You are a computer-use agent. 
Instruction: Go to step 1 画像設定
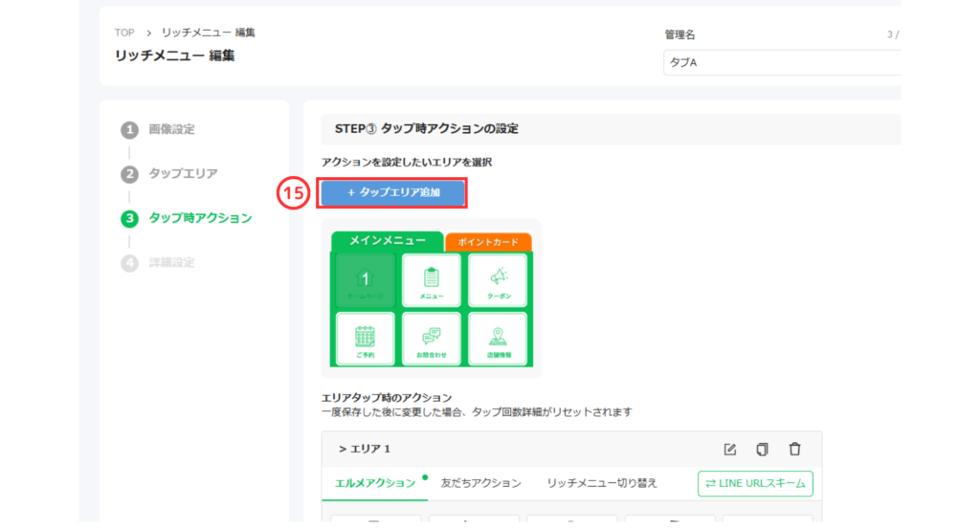tap(171, 129)
